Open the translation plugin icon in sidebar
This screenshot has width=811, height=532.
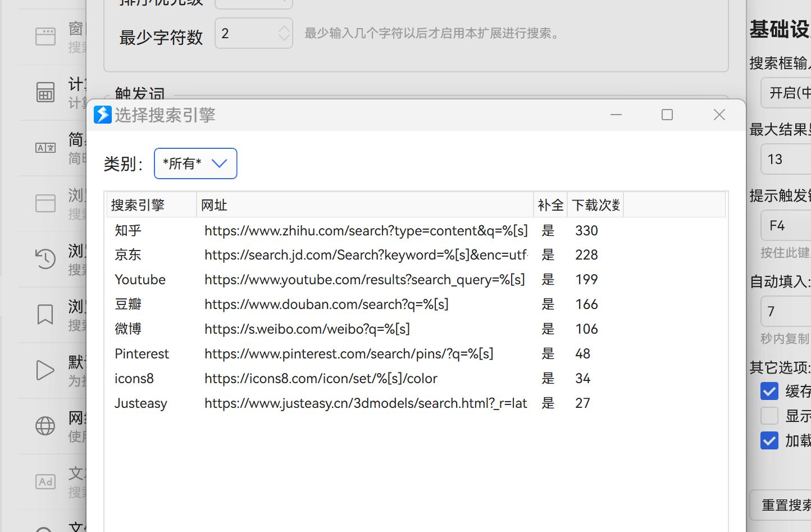(x=45, y=148)
